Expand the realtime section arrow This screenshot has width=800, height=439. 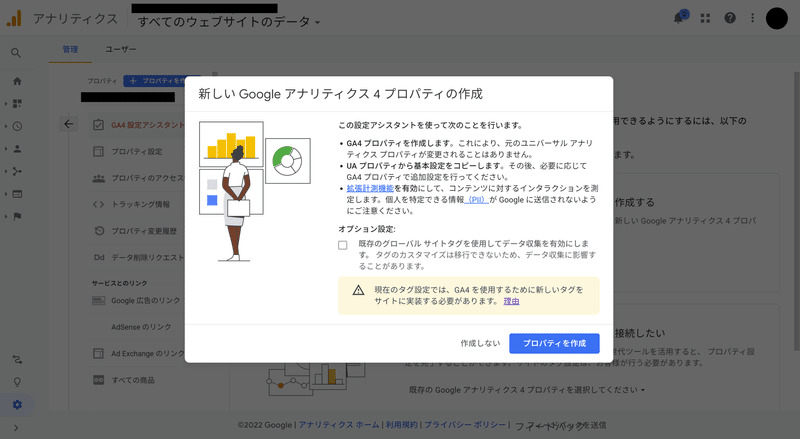point(6,126)
